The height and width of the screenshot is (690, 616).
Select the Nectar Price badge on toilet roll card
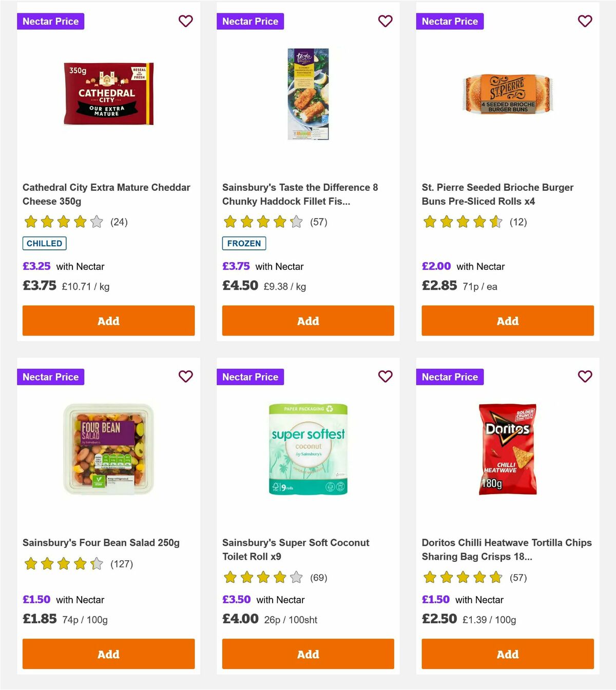click(x=250, y=377)
